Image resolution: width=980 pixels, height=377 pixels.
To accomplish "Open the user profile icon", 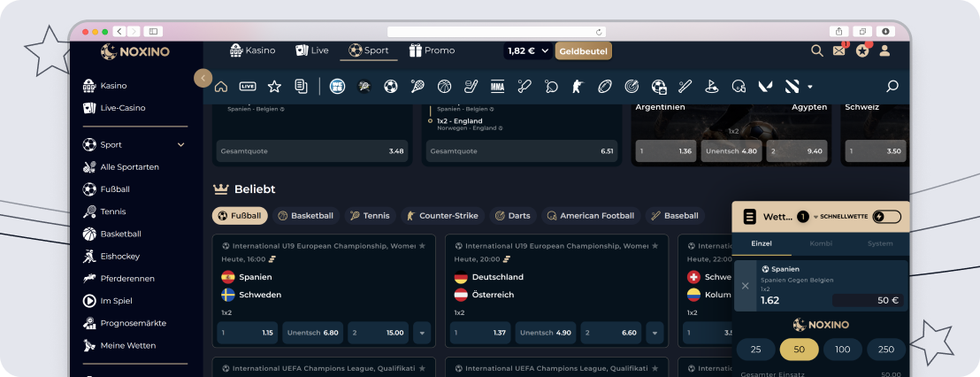I will coord(884,50).
